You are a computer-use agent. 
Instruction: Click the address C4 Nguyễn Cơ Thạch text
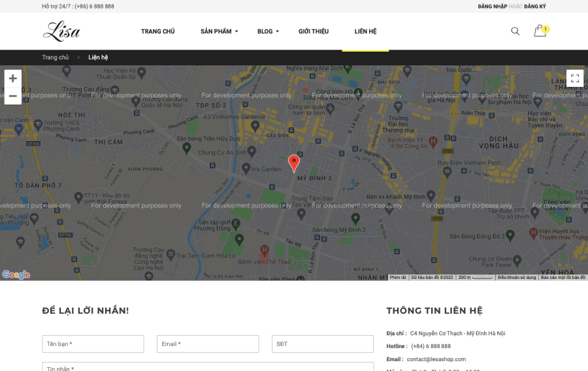tap(457, 333)
